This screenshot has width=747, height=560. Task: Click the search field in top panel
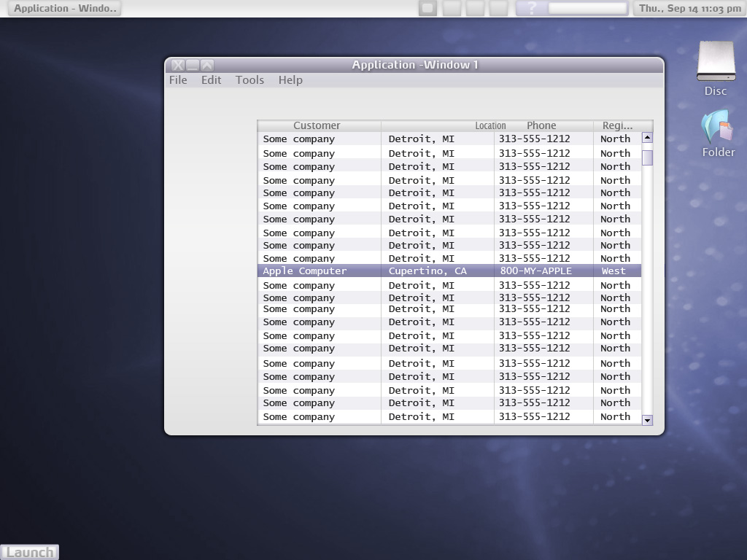coord(587,8)
